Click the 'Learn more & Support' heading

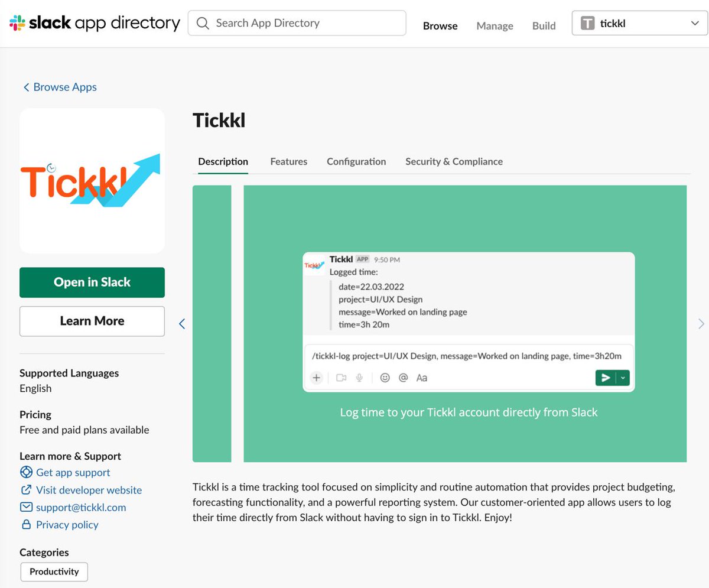70,456
